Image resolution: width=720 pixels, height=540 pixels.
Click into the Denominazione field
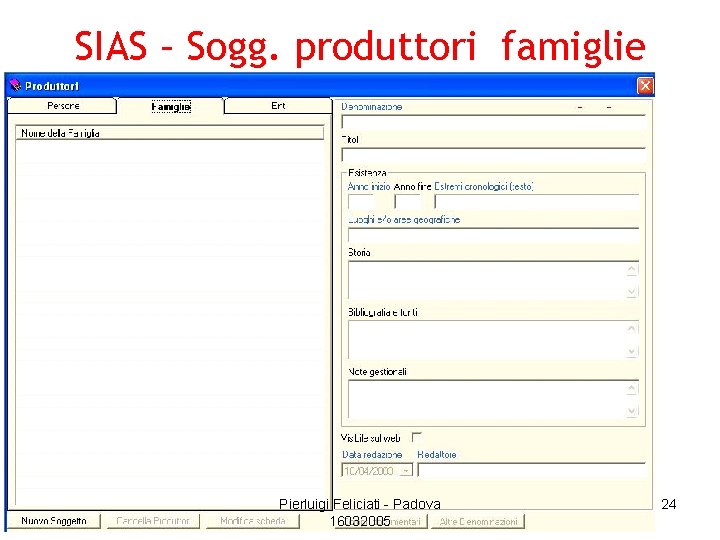click(493, 122)
